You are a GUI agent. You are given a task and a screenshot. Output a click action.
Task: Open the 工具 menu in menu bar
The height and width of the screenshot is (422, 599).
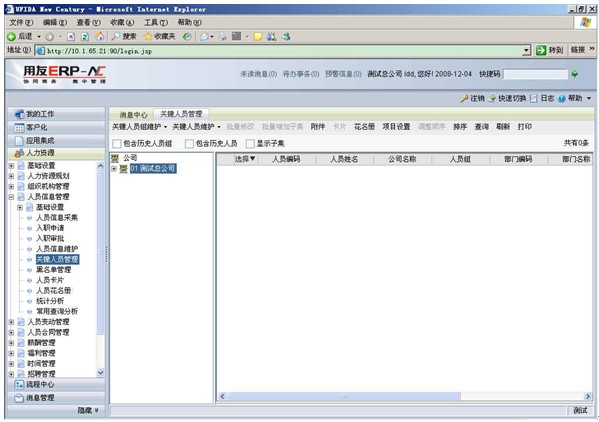(155, 23)
